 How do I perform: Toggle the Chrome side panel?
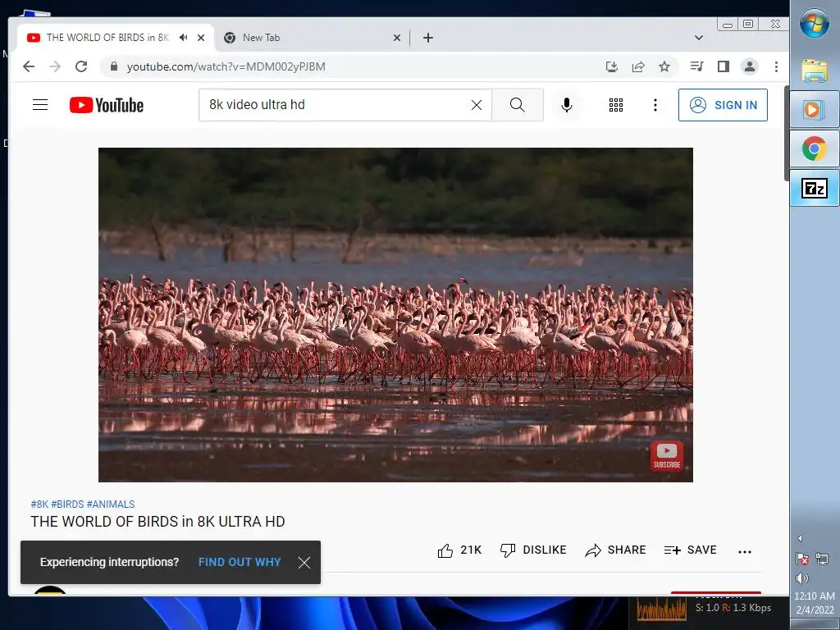tap(724, 66)
